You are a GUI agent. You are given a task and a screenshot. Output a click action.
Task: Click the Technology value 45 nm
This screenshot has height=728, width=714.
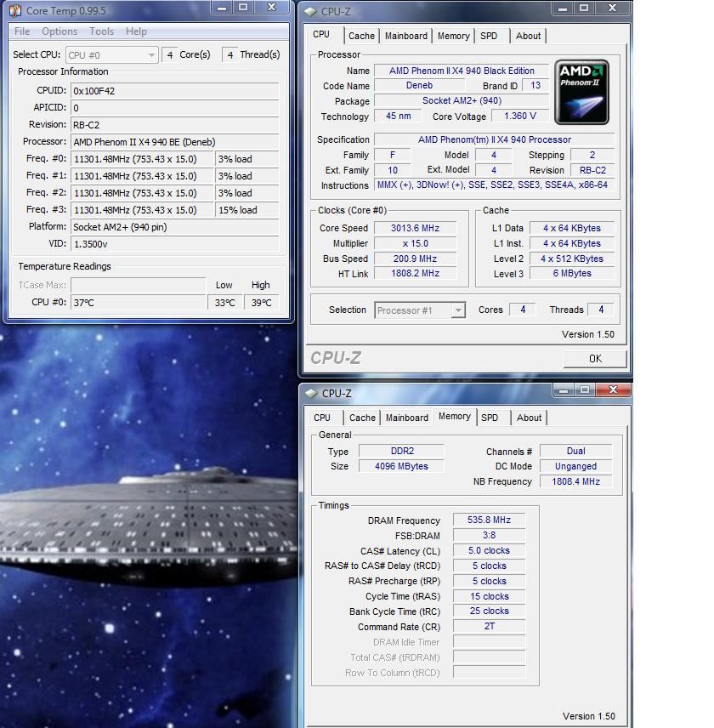(398, 116)
